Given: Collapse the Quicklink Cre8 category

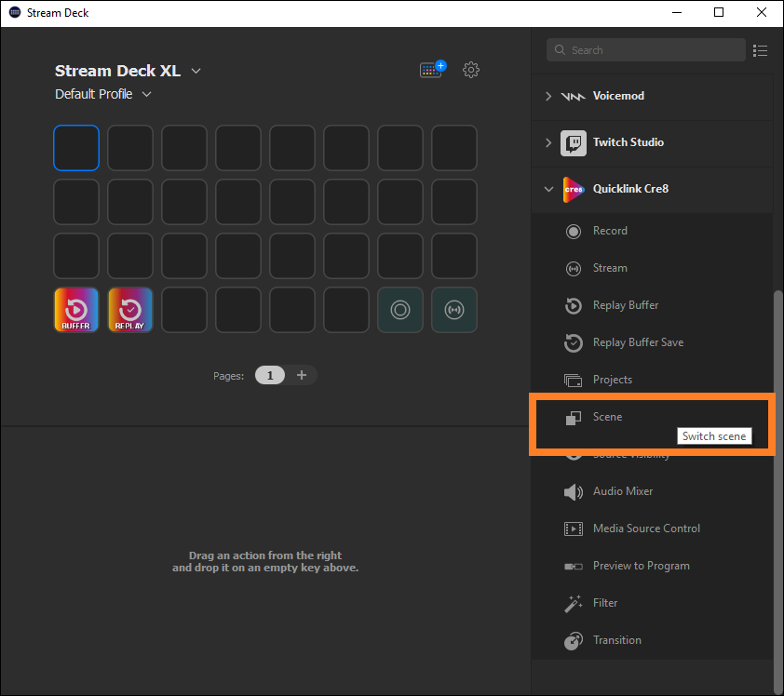Looking at the screenshot, I should pos(548,189).
